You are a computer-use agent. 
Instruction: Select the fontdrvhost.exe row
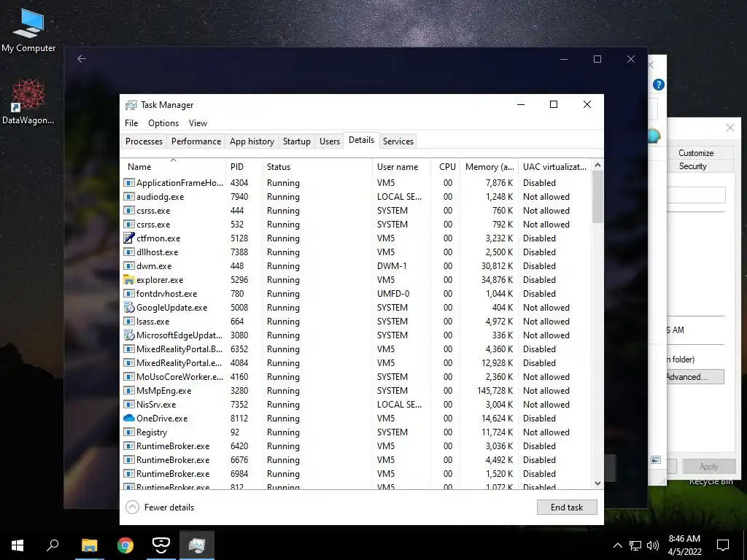(356, 293)
